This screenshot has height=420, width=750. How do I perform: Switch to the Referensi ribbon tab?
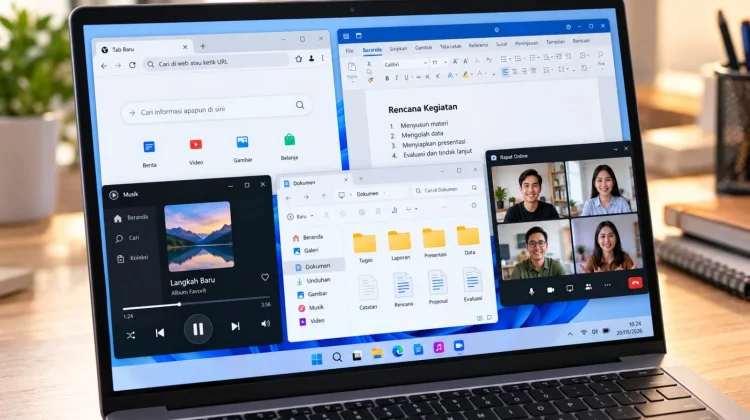click(478, 45)
